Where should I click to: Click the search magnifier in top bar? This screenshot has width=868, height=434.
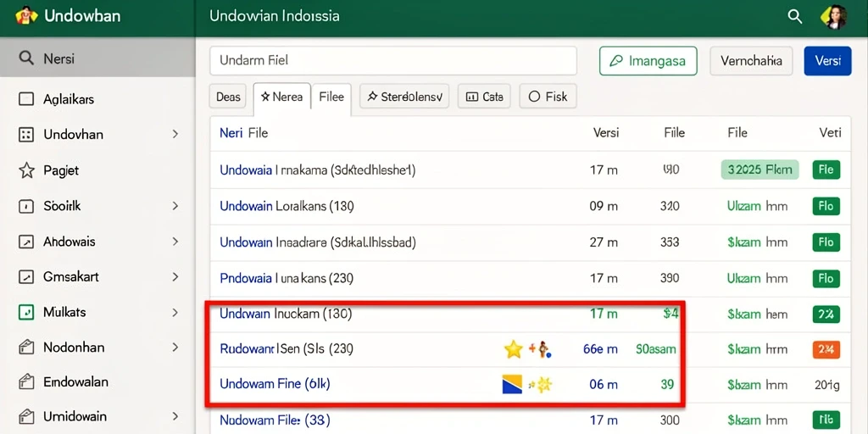click(795, 17)
